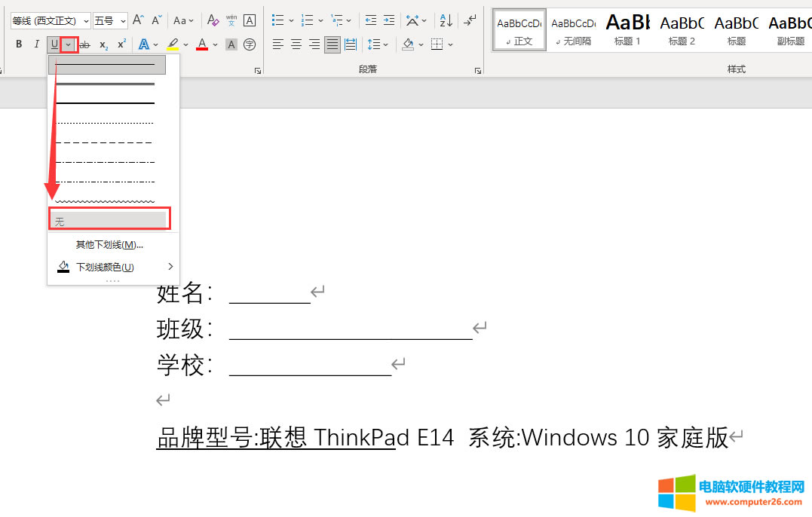Screen dimensions: 812x517
Task: Increase the font size
Action: tap(138, 20)
